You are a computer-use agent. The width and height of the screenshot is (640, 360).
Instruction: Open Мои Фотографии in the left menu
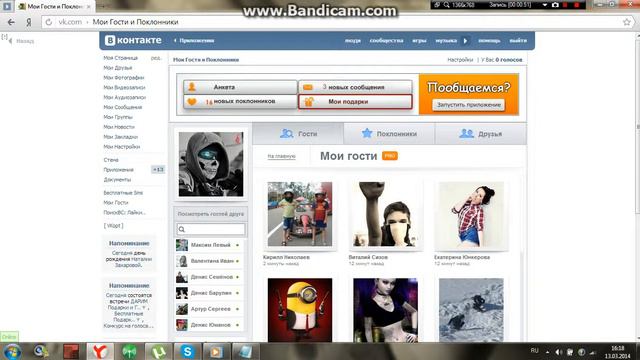pos(124,78)
